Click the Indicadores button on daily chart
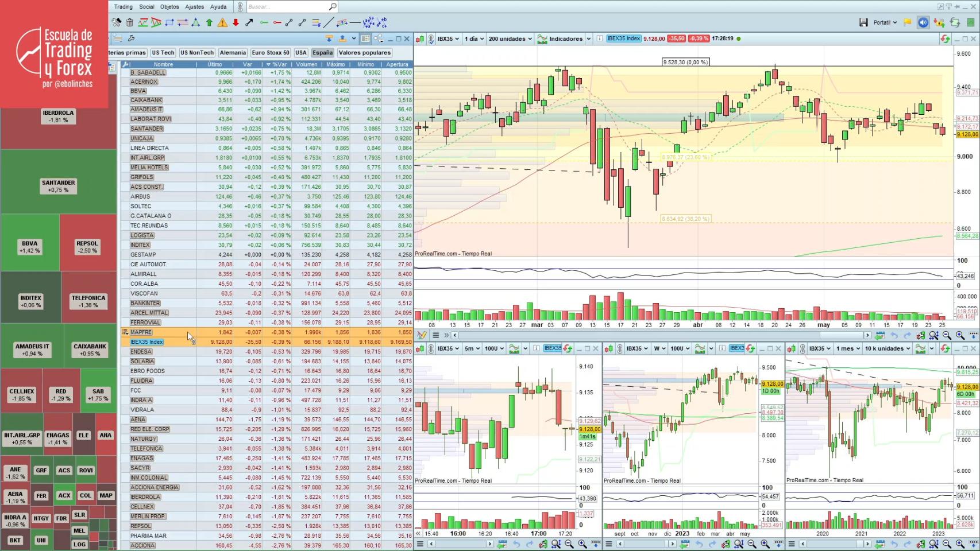The width and height of the screenshot is (980, 551). (x=560, y=38)
